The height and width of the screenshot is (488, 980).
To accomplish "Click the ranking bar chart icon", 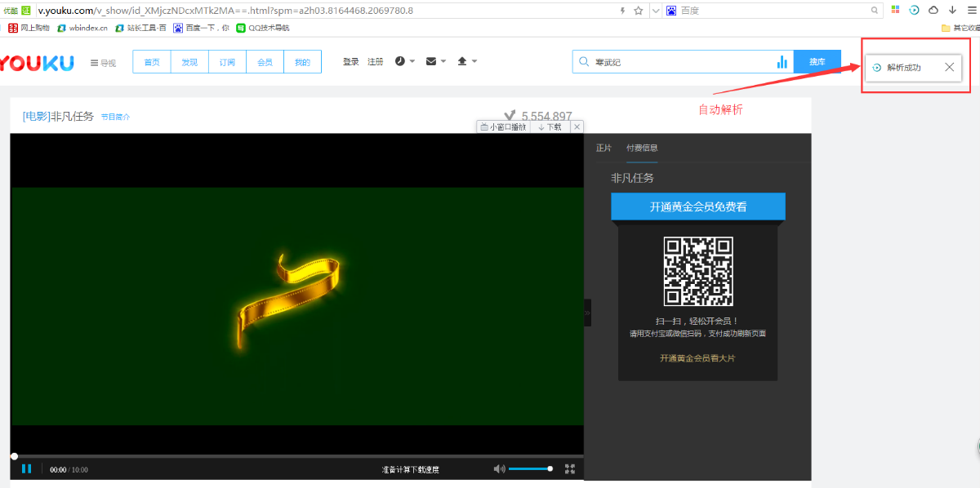I will 782,62.
